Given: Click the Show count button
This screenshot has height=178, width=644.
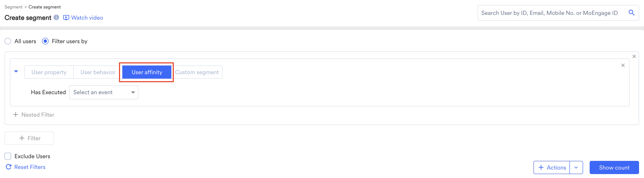Looking at the screenshot, I should pos(614,167).
